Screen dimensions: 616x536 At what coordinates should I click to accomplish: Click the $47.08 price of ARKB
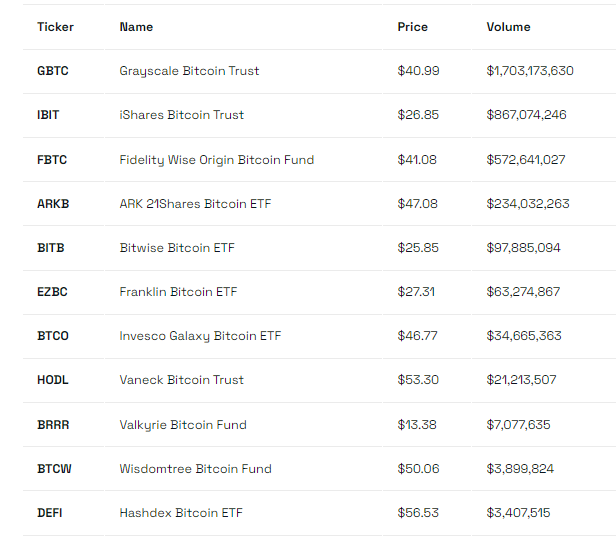click(418, 204)
